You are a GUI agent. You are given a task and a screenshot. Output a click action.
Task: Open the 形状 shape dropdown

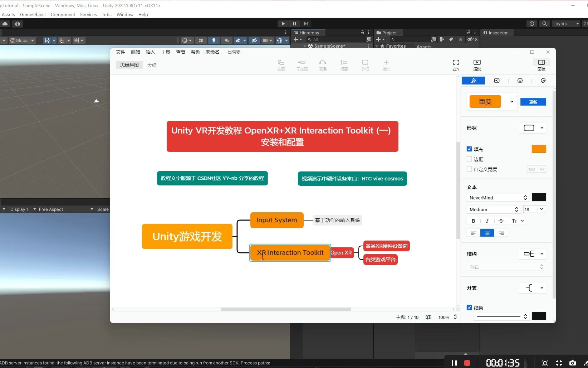(x=533, y=128)
